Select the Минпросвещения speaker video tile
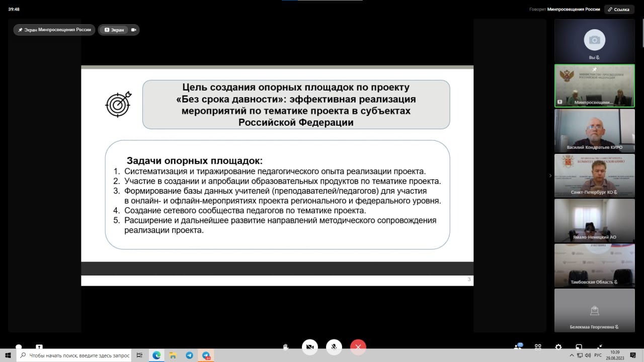 pyautogui.click(x=594, y=86)
